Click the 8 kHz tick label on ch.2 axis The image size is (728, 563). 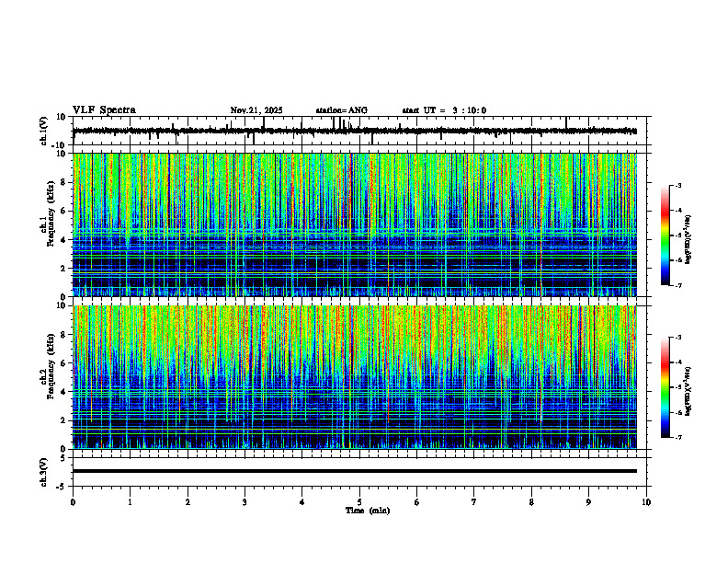(63, 335)
